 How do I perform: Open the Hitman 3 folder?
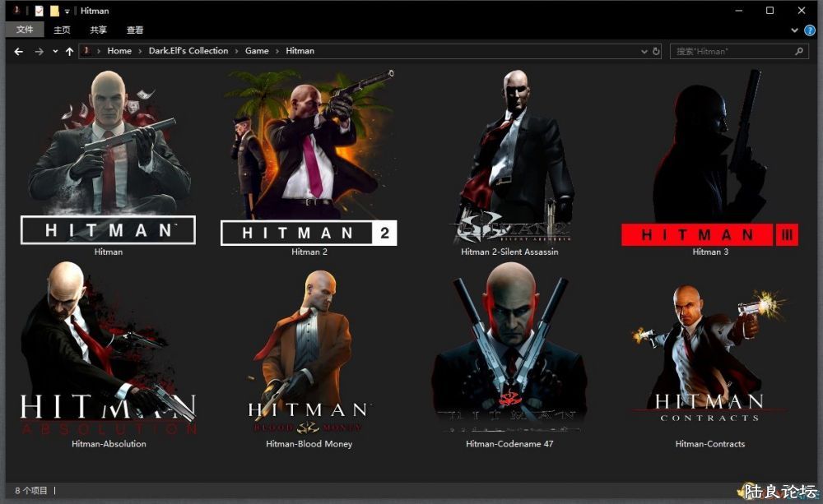[x=709, y=156]
